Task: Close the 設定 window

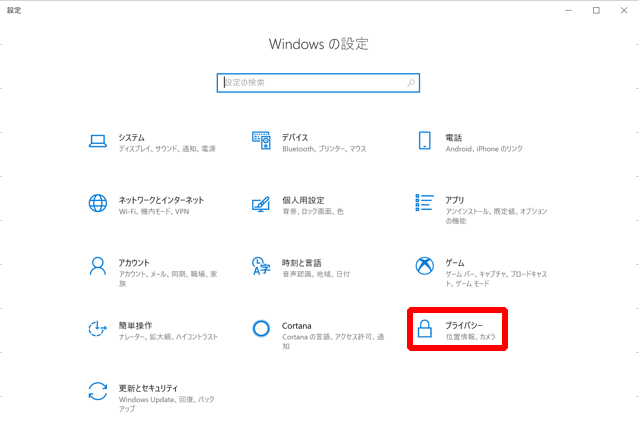Action: [x=624, y=11]
